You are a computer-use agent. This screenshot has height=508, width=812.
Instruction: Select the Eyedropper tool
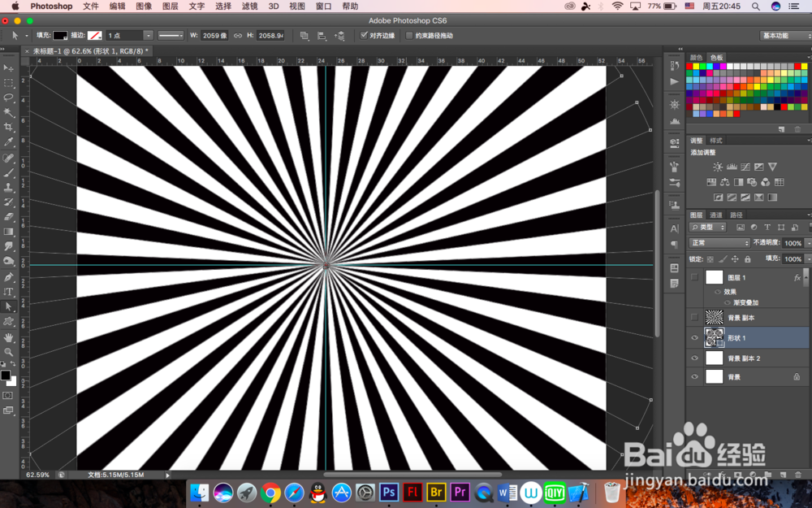[x=8, y=142]
